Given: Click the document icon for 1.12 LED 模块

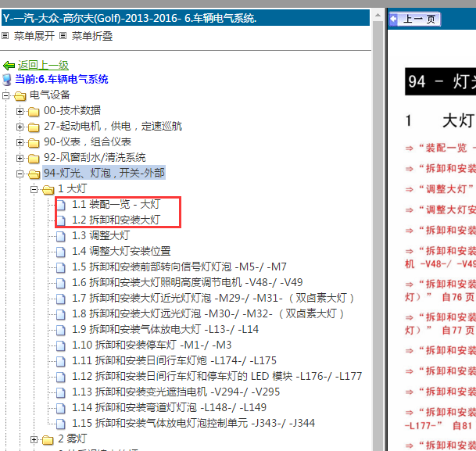Looking at the screenshot, I should [x=61, y=377].
